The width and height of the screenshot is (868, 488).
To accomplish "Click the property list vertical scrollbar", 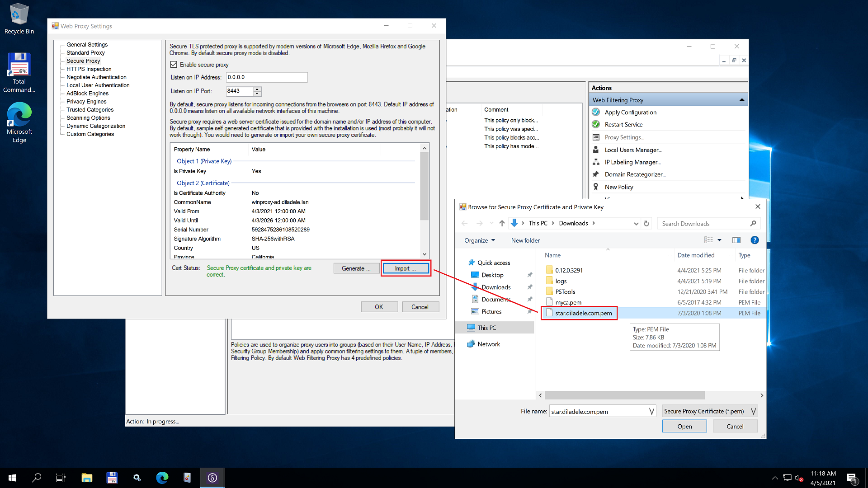I will pyautogui.click(x=424, y=186).
